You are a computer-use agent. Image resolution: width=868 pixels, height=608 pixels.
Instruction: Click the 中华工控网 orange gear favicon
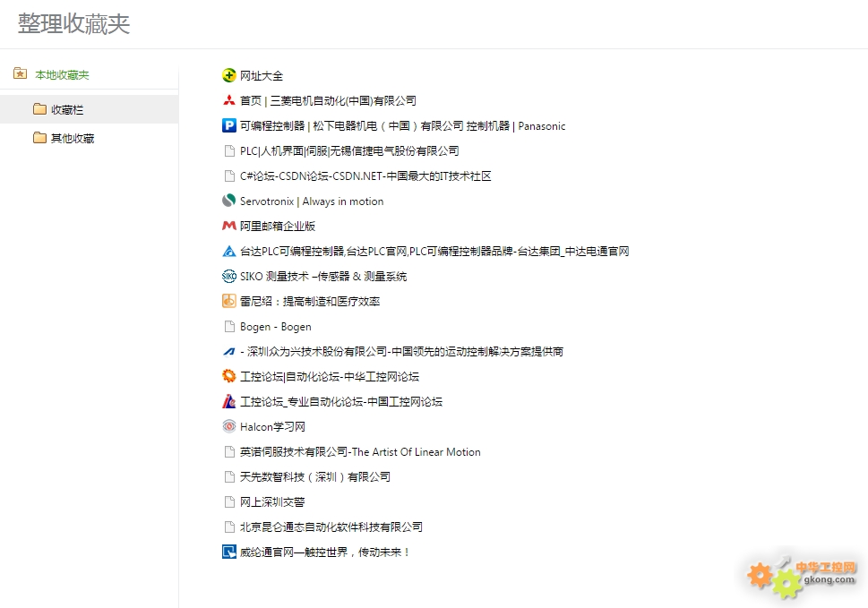tap(228, 376)
